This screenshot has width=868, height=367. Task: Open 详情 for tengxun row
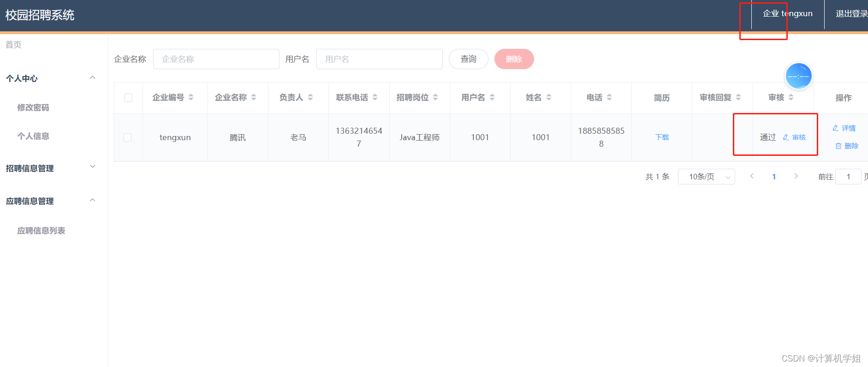tap(844, 128)
